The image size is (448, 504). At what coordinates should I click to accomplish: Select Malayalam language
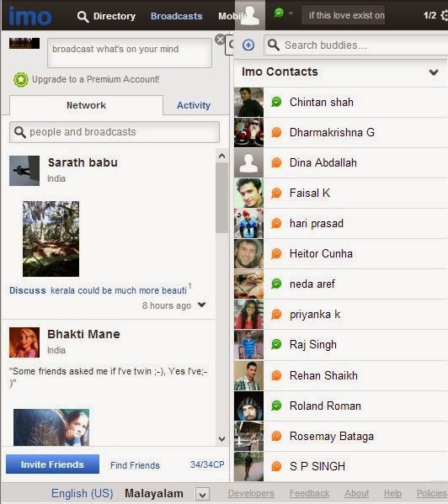[154, 493]
